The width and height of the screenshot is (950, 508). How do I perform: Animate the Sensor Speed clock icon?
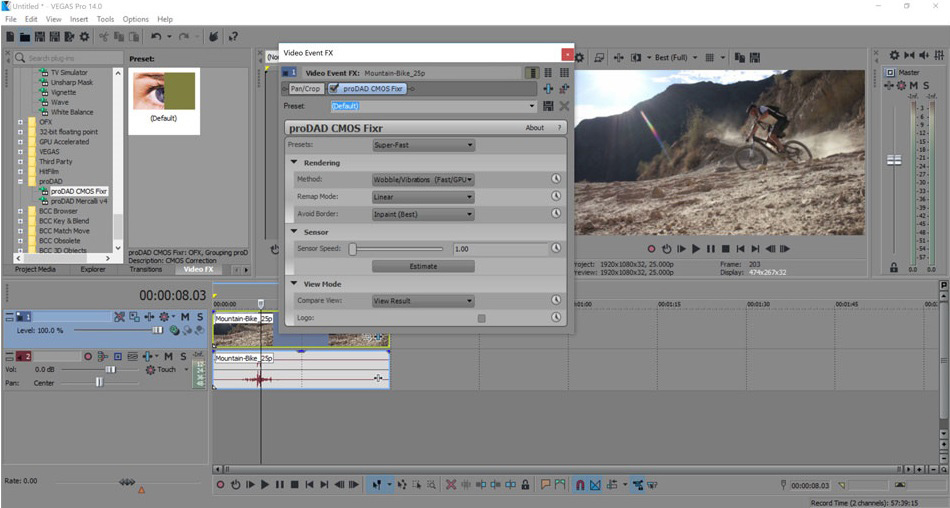[x=556, y=249]
